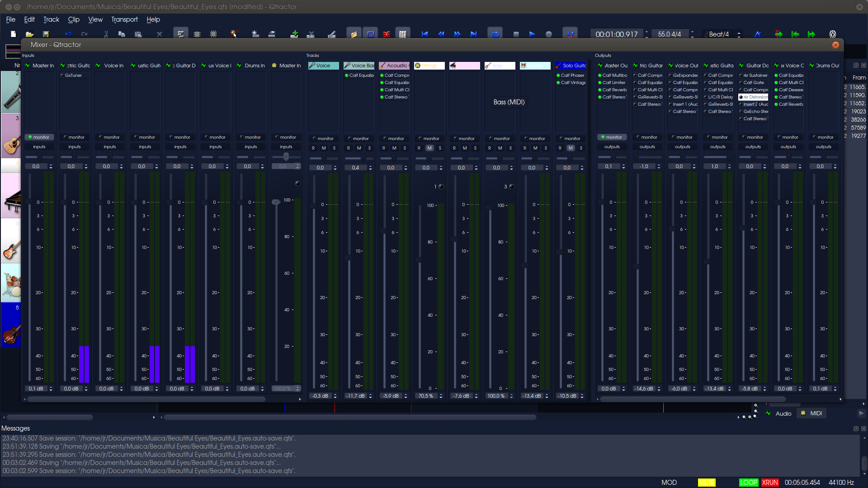This screenshot has height=488, width=868.
Task: Rewind transport
Action: [x=441, y=34]
